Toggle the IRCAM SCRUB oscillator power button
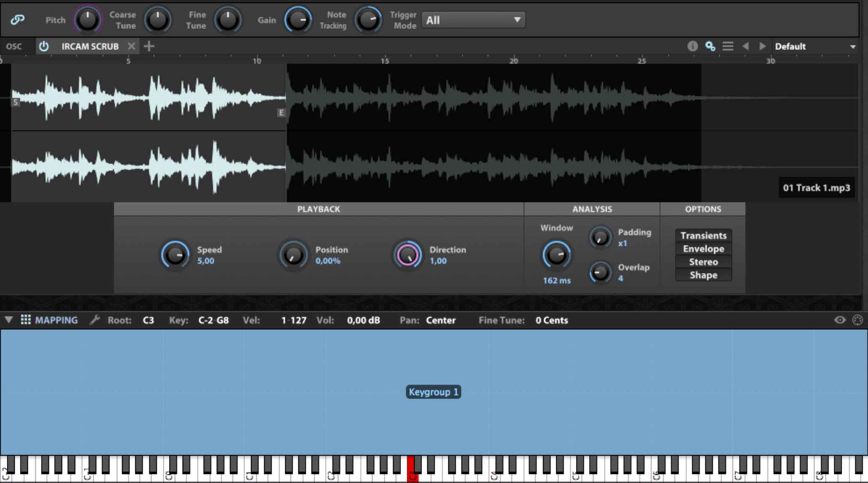868x483 pixels. pos(44,46)
